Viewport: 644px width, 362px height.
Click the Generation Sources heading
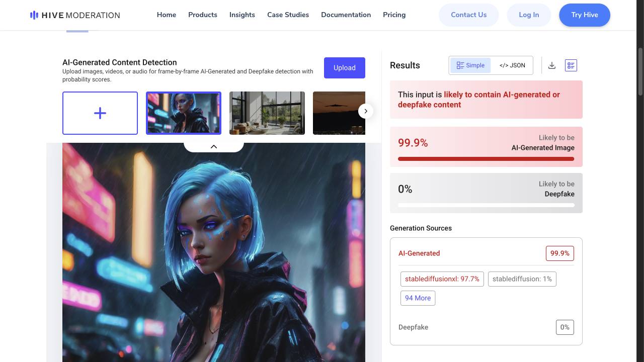(x=421, y=228)
